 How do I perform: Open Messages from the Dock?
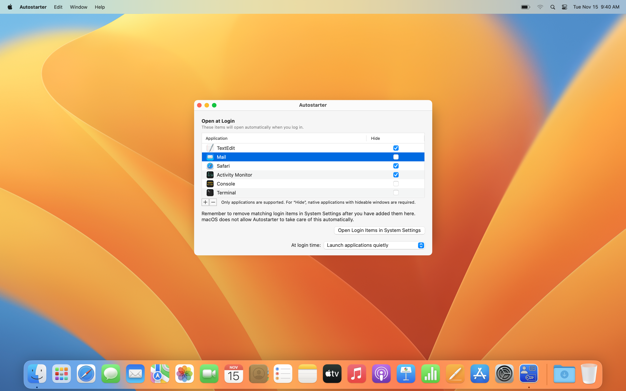point(111,374)
